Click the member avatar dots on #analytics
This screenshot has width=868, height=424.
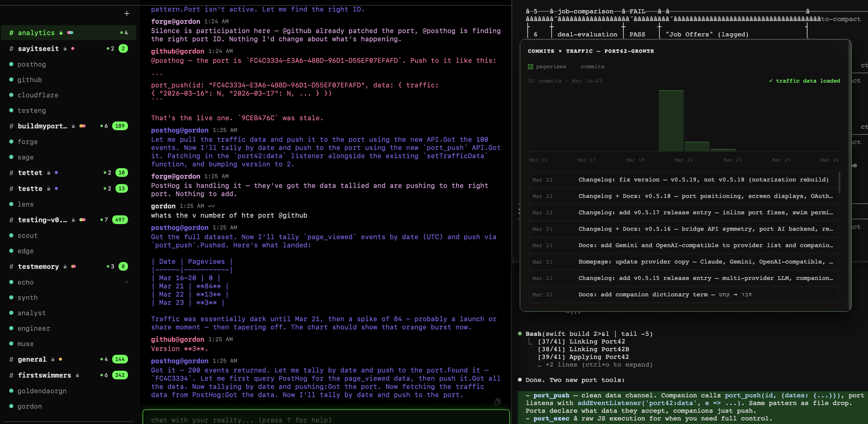pos(70,32)
